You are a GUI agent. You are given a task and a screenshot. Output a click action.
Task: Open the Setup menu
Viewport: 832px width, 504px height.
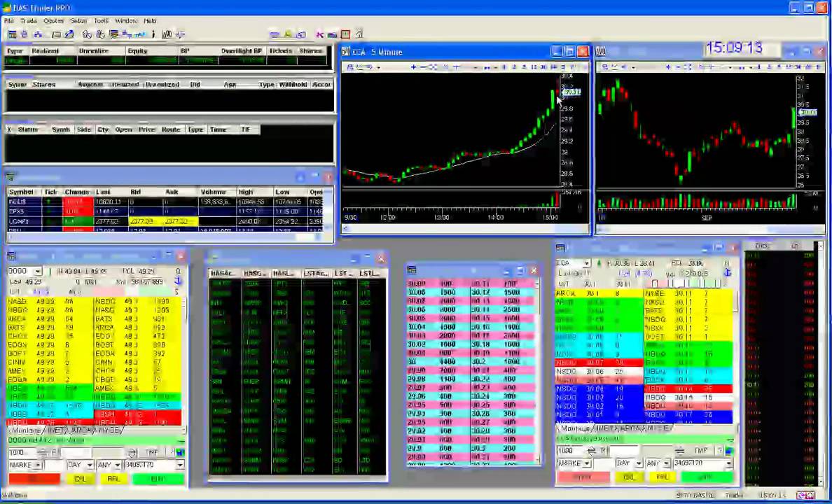(x=78, y=21)
